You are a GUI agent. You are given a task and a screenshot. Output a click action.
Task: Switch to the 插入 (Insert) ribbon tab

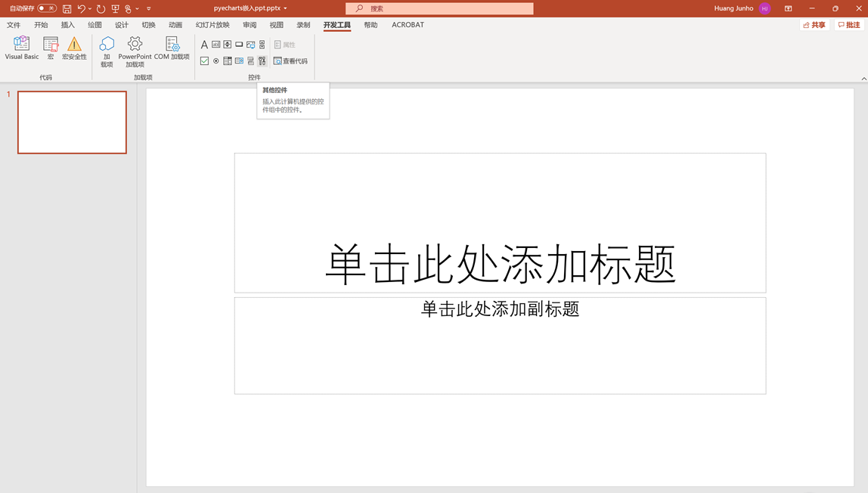pos(67,24)
